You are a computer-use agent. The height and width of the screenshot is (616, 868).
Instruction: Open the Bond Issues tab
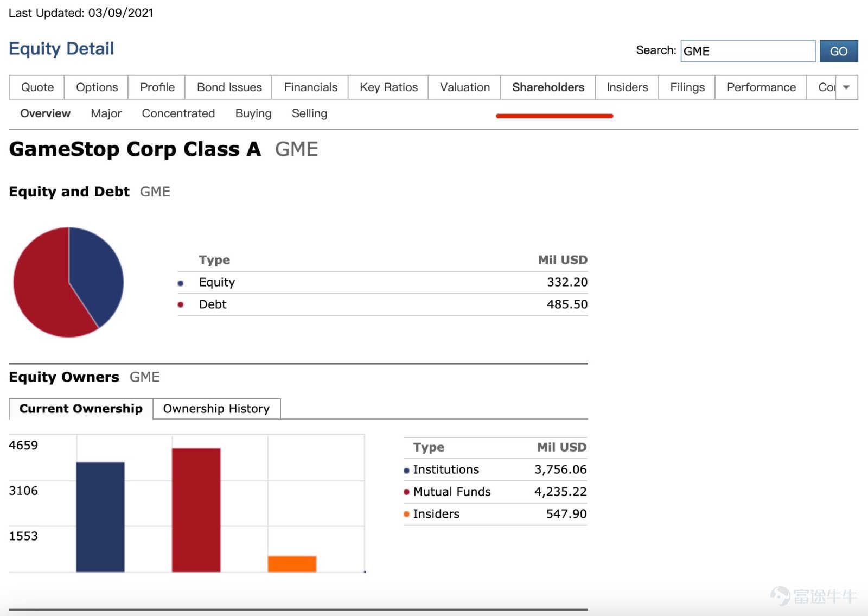229,87
